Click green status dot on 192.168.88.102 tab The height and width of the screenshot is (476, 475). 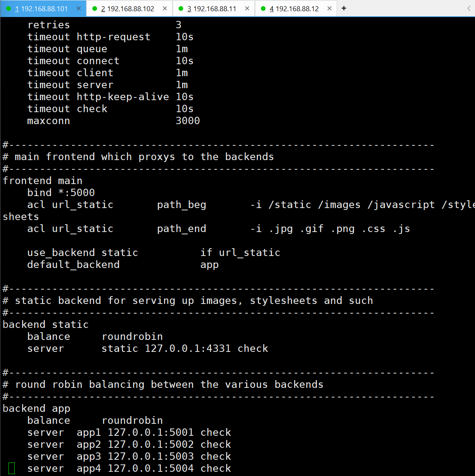click(95, 9)
